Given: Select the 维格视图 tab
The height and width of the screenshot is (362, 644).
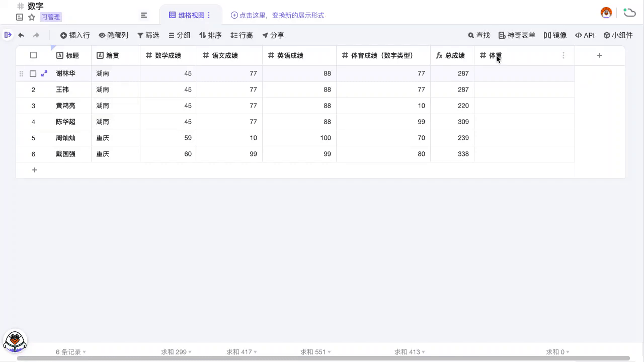Looking at the screenshot, I should click(190, 15).
